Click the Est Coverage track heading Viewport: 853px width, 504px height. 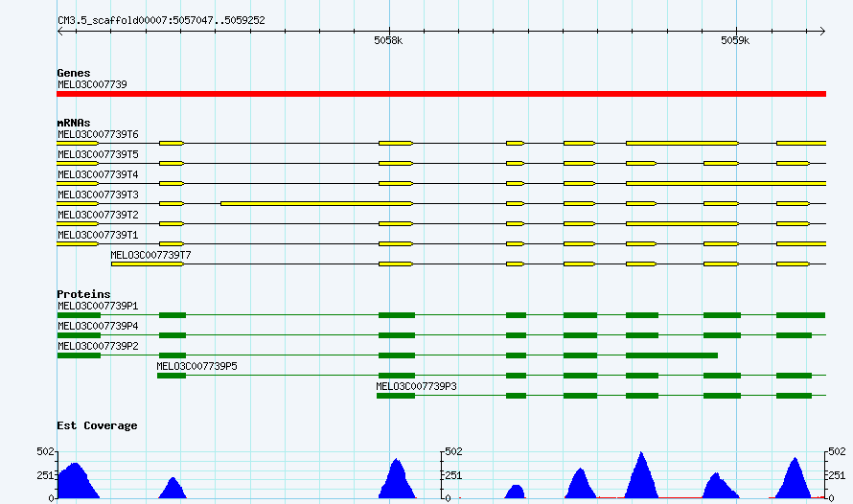pos(97,425)
